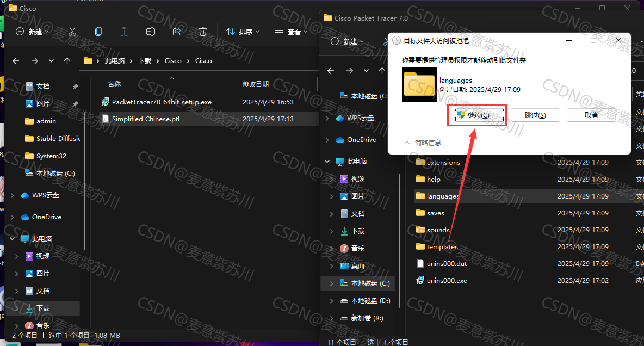Image resolution: width=644 pixels, height=346 pixels.
Task: Select the saves folder
Action: [x=435, y=213]
